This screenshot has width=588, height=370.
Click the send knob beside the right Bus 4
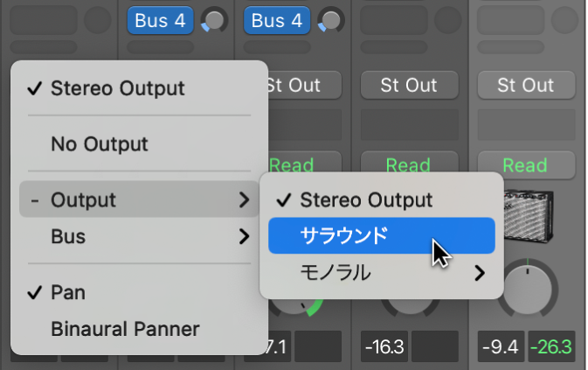tap(329, 20)
